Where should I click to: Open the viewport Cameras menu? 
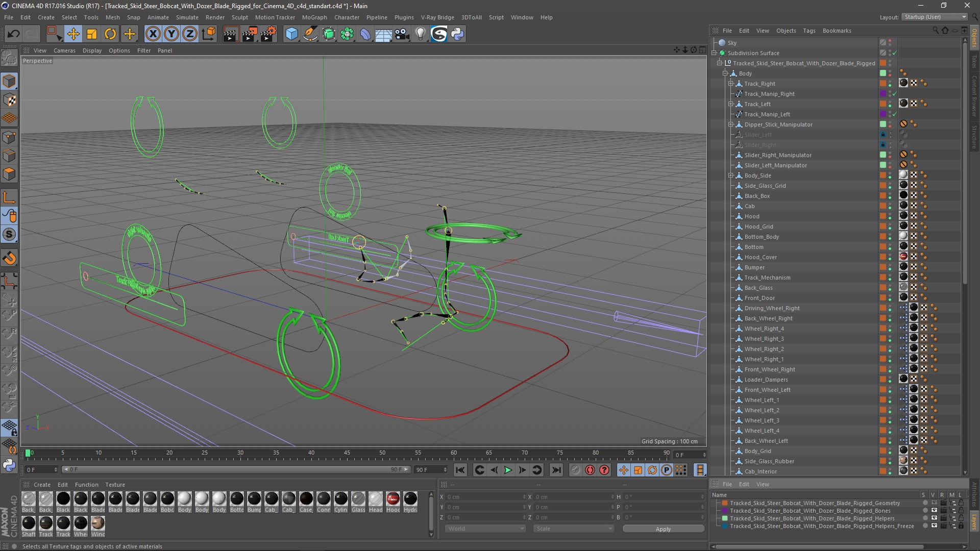point(64,51)
